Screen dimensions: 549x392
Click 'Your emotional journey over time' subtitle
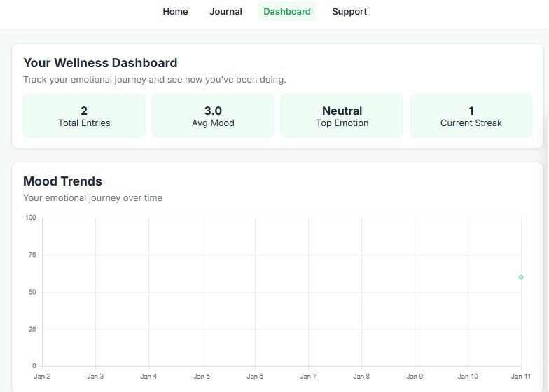coord(92,197)
